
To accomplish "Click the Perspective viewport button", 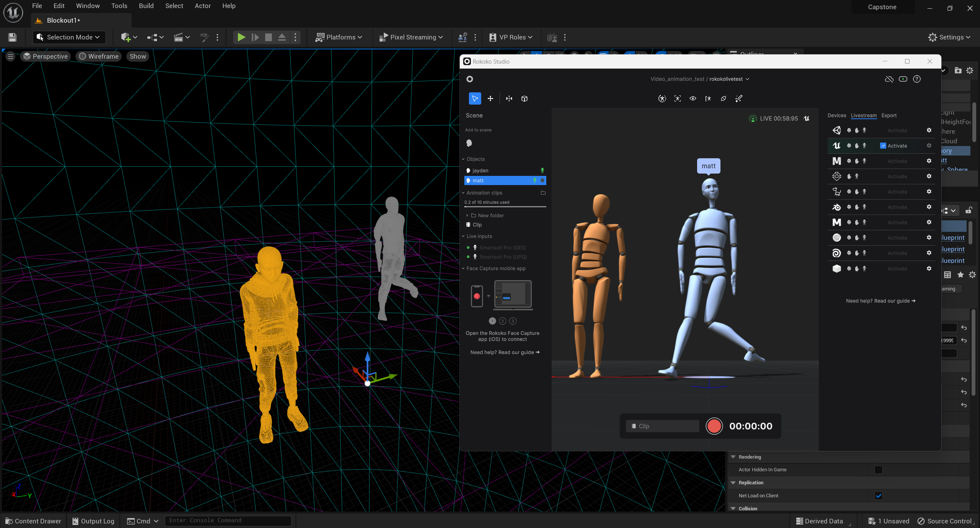I will coord(46,56).
